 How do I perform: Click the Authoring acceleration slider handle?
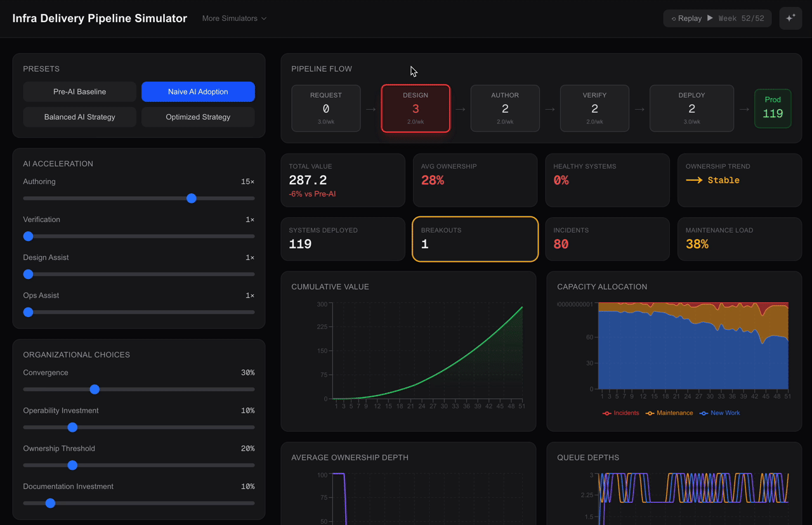click(192, 198)
